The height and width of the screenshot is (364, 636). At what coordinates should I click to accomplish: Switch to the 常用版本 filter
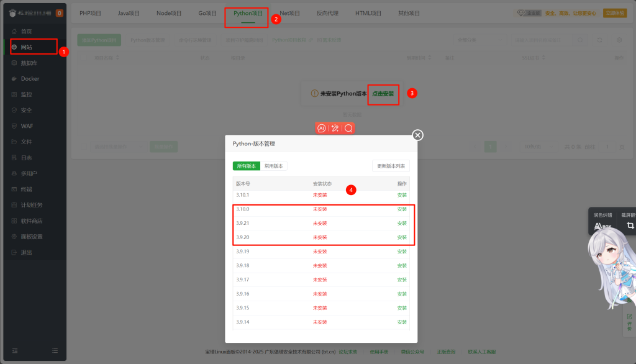click(275, 166)
